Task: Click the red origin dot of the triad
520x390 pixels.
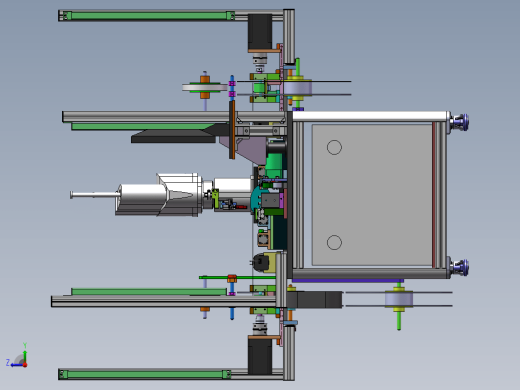Action: [25, 365]
